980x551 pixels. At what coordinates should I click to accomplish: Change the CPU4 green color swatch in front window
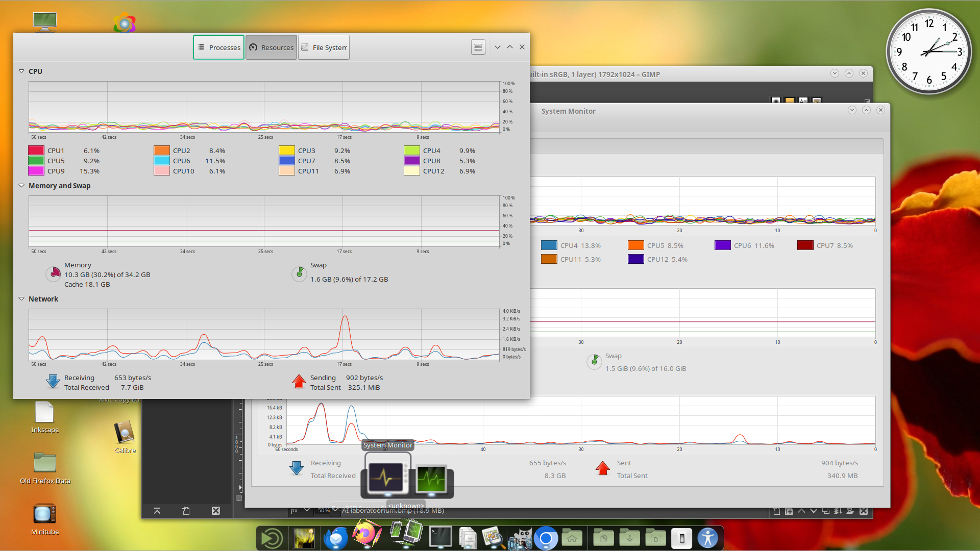[412, 151]
